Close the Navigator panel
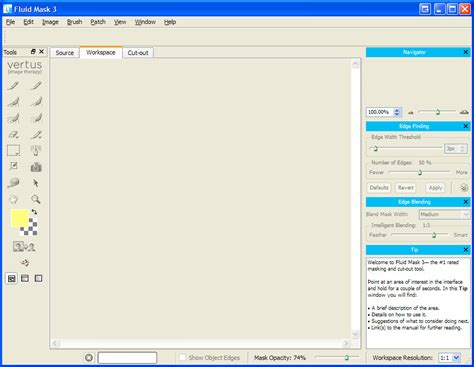The width and height of the screenshot is (474, 367). coord(466,52)
